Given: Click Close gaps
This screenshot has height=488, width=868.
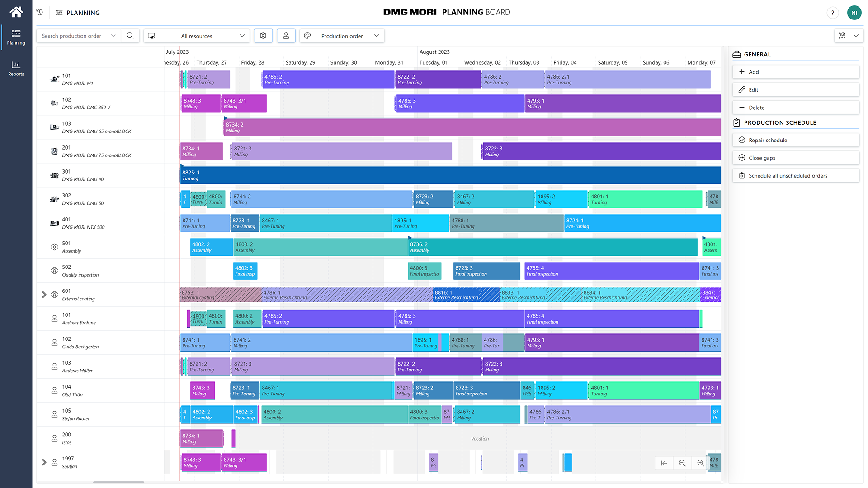Looking at the screenshot, I should coord(796,158).
